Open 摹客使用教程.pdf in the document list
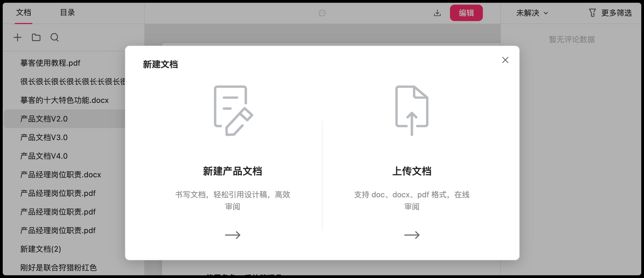The width and height of the screenshot is (644, 278). click(x=50, y=63)
